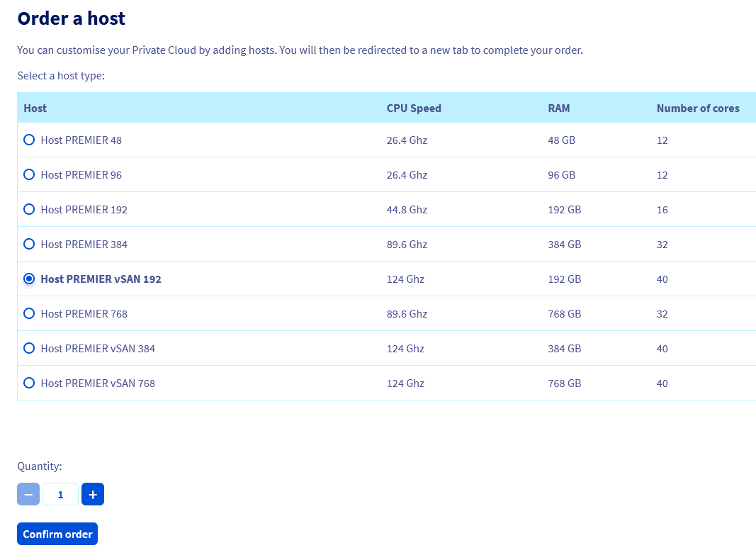Click the Host PREMIER 96 label text

click(81, 175)
